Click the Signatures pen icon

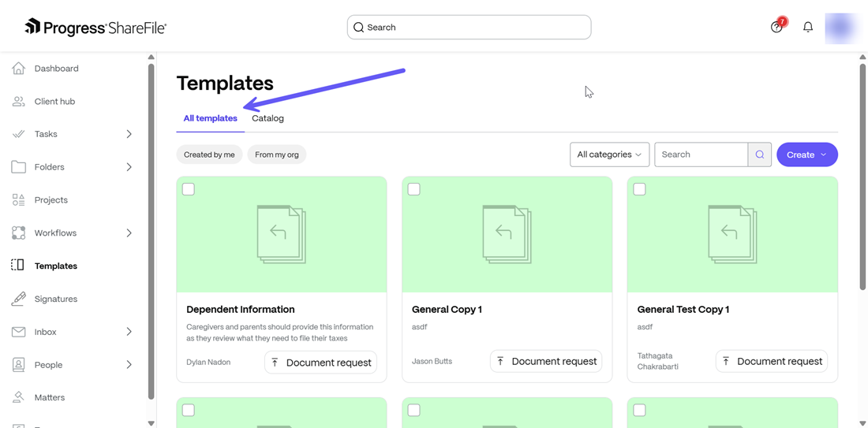point(19,299)
